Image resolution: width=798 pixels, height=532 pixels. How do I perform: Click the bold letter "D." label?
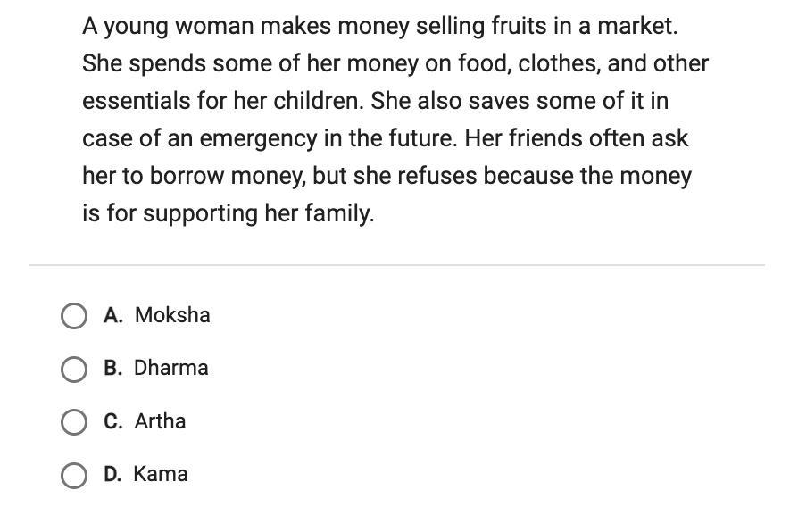[x=113, y=474]
